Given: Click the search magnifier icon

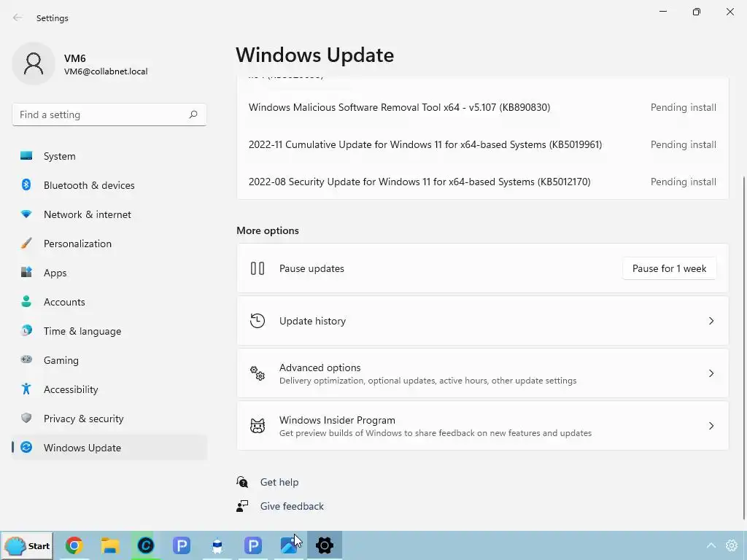Looking at the screenshot, I should [193, 114].
